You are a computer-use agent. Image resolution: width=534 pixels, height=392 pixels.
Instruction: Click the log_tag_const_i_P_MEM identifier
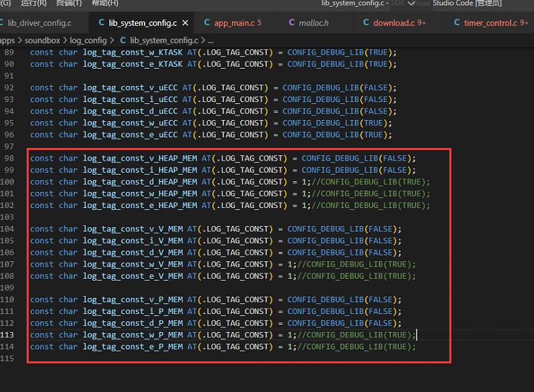[133, 311]
